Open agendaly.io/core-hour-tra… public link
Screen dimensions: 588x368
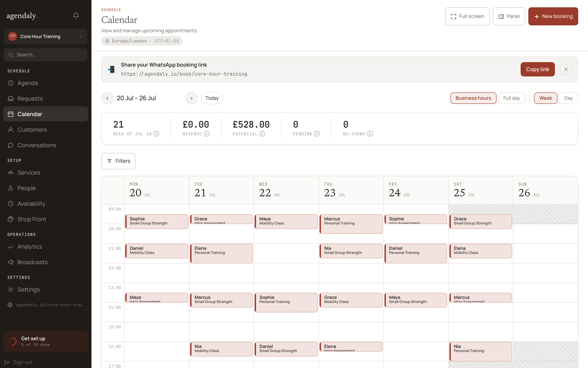coord(46,305)
